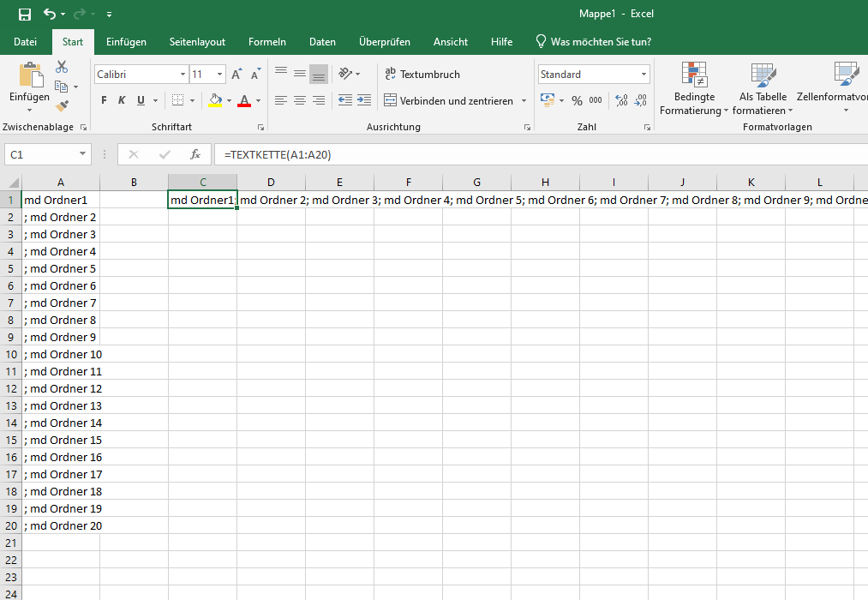
Task: Click the 'Was möchten Sie tun?' search box
Action: pyautogui.click(x=594, y=41)
